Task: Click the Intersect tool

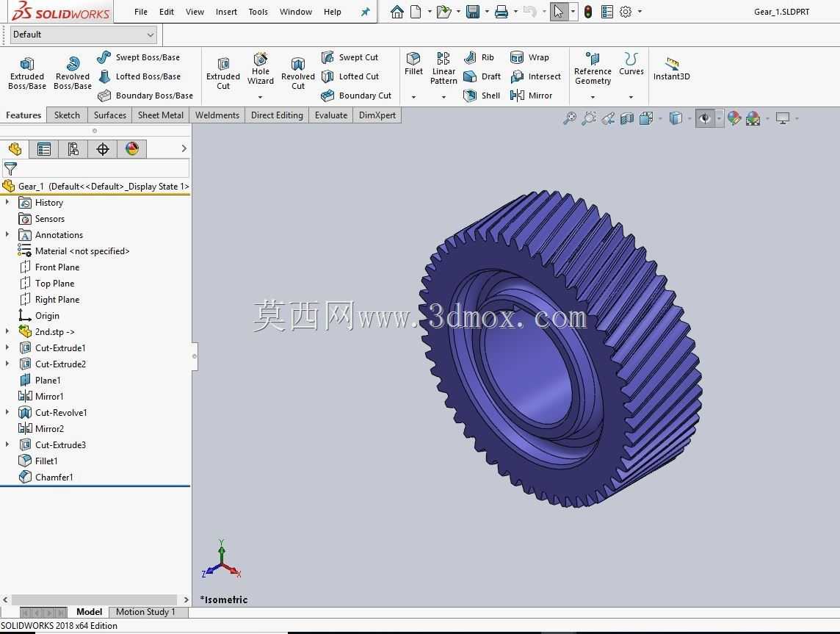Action: [535, 76]
